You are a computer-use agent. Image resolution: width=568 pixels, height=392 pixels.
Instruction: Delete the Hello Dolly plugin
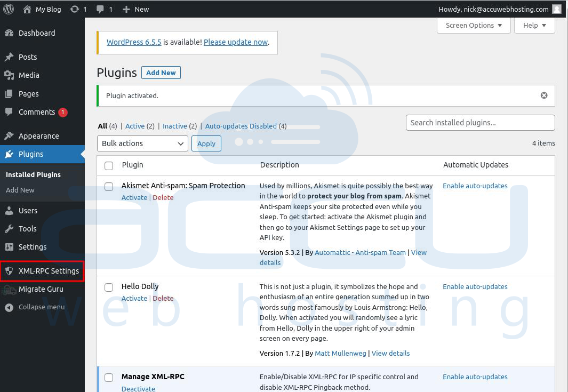pyautogui.click(x=163, y=298)
